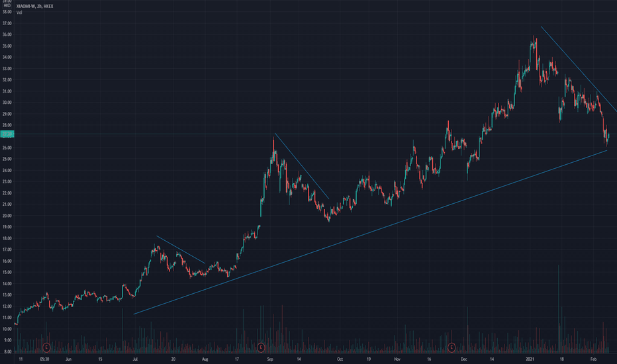Click the 20.00 price axis label
617x364 pixels.
(x=7, y=216)
